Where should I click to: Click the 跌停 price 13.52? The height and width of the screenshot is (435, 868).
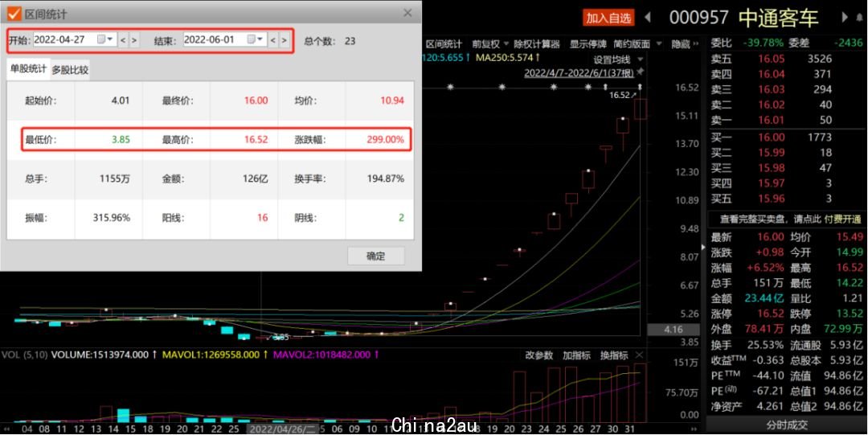click(x=850, y=314)
